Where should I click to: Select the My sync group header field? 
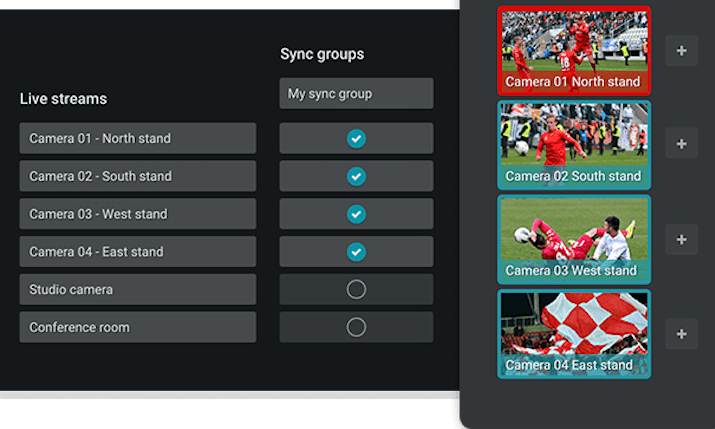(x=356, y=94)
